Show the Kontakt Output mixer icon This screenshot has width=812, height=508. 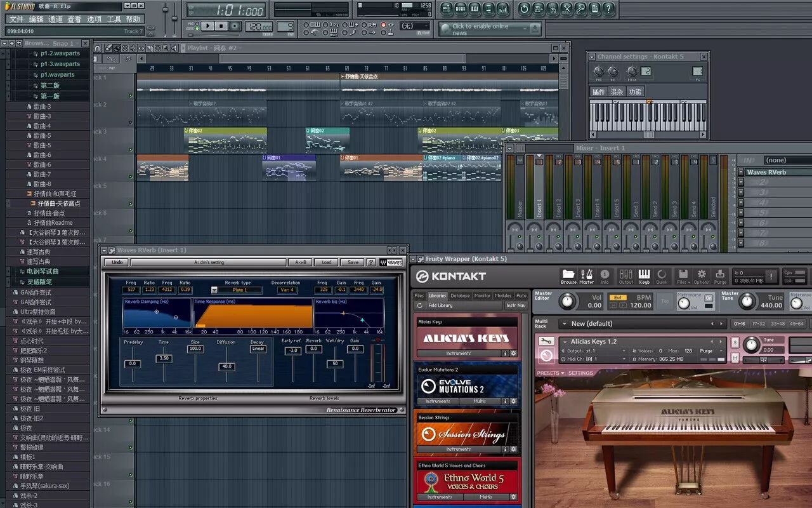click(x=625, y=276)
